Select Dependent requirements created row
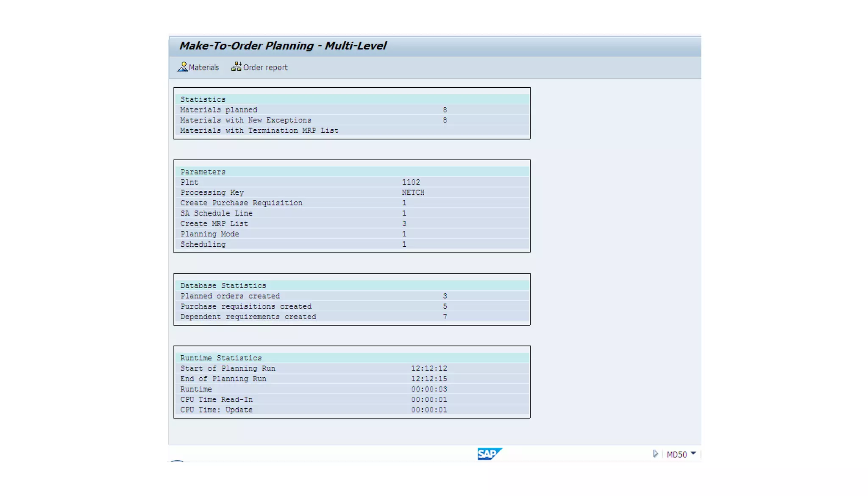The width and height of the screenshot is (868, 496). pyautogui.click(x=248, y=317)
